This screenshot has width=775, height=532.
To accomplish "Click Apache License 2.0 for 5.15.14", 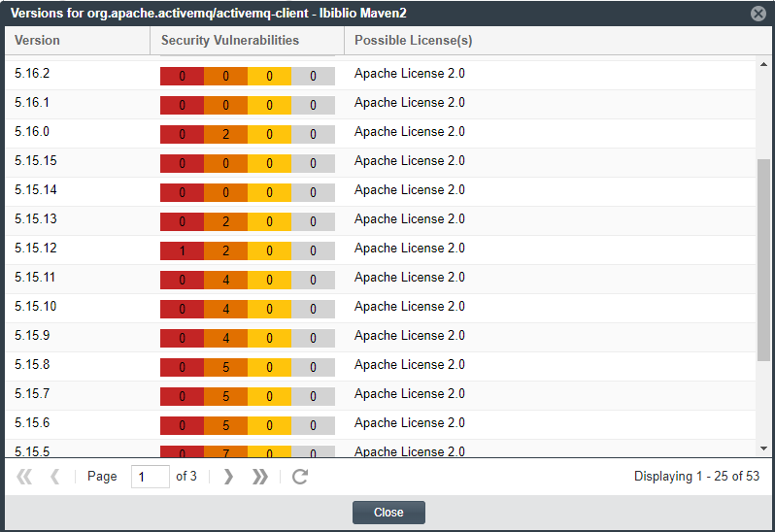I will [410, 190].
